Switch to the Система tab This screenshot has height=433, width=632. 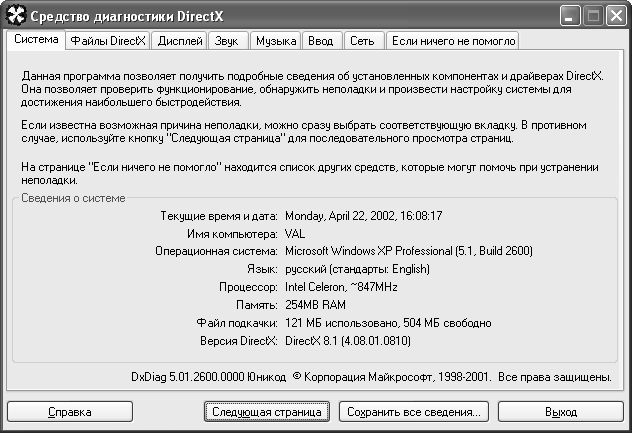(36, 40)
